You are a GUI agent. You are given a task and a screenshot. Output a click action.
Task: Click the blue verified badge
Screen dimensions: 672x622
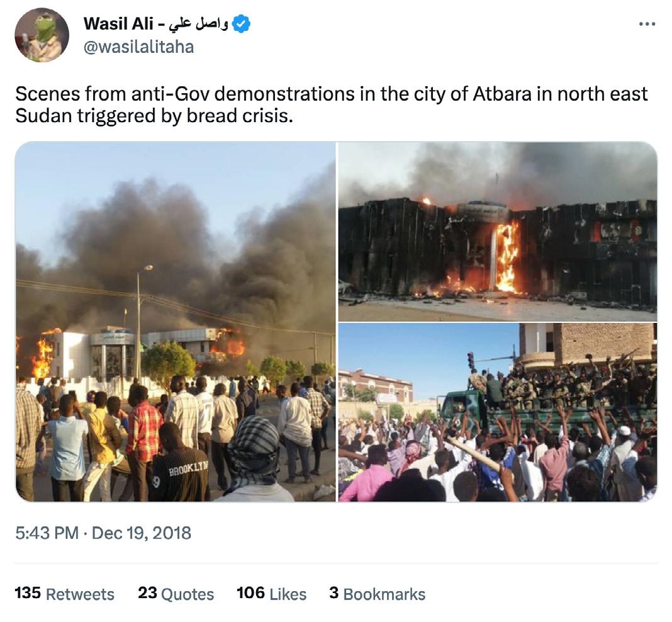click(241, 23)
